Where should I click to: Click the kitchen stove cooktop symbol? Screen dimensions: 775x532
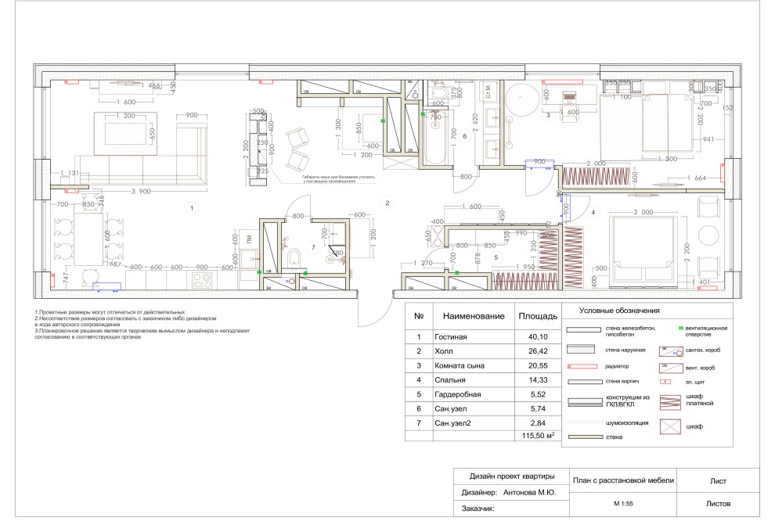[x=204, y=278]
